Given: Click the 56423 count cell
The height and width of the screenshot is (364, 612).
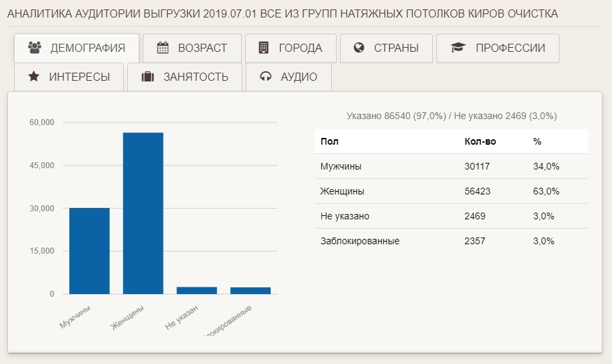Looking at the screenshot, I should [477, 191].
